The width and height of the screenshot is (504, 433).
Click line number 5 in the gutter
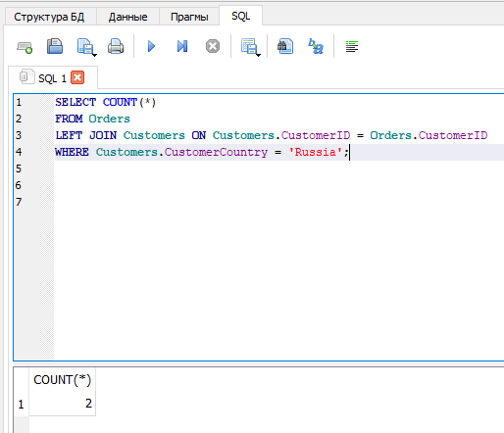19,168
